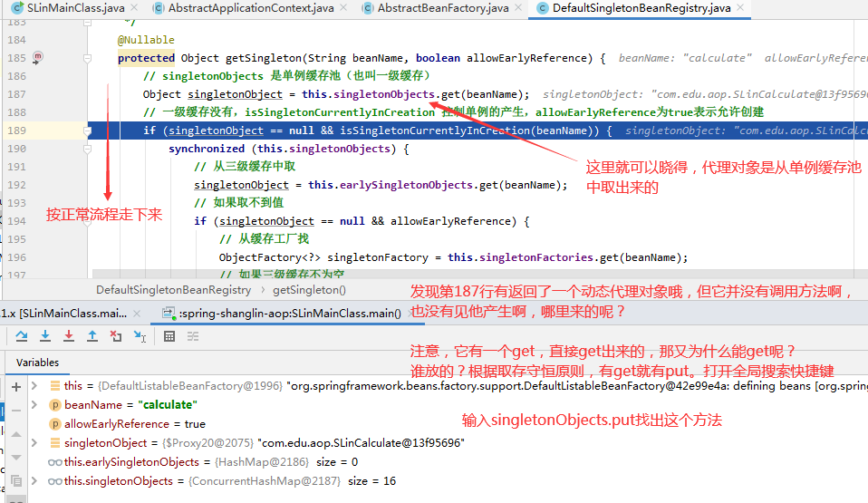Click the @Nullable annotation on line 184
The image size is (868, 503).
click(146, 40)
